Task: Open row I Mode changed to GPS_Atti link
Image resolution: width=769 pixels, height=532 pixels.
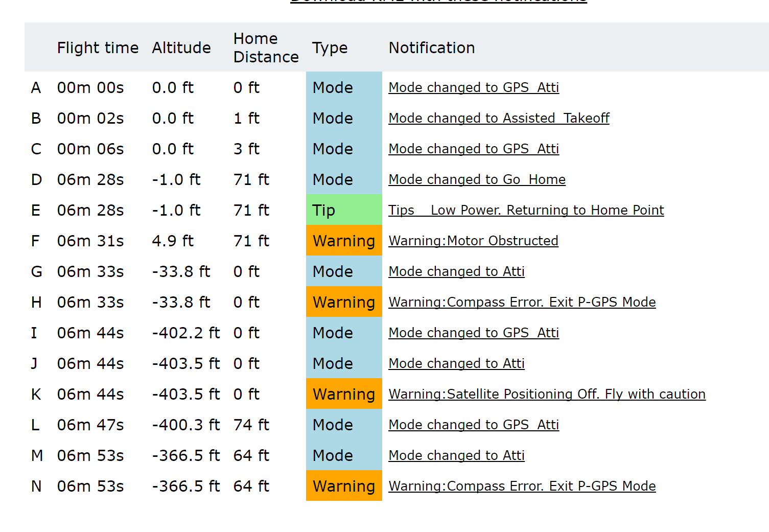Action: tap(474, 333)
